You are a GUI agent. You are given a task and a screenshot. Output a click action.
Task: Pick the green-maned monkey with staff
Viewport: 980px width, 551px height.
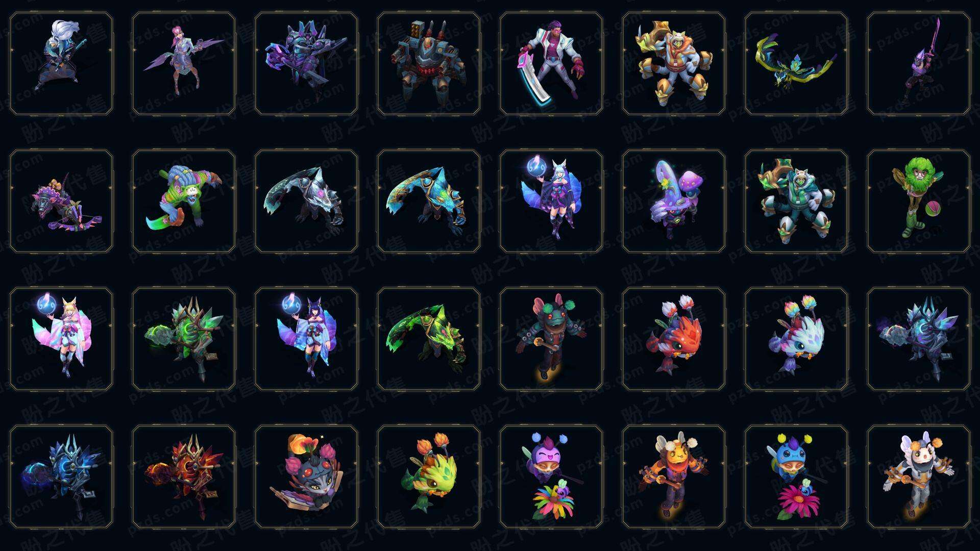click(919, 201)
